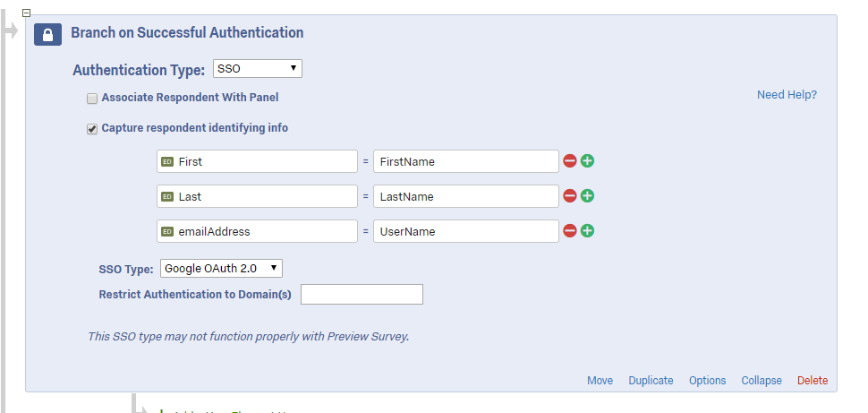This screenshot has height=413, width=868.
Task: Remove the Last name mapping row
Action: [x=570, y=195]
